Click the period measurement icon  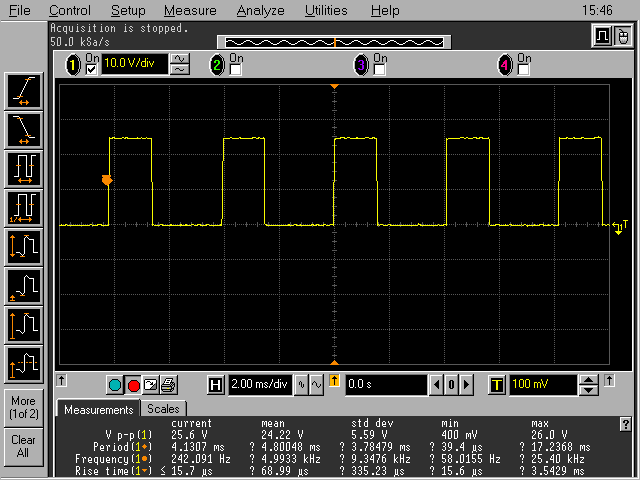click(x=24, y=167)
